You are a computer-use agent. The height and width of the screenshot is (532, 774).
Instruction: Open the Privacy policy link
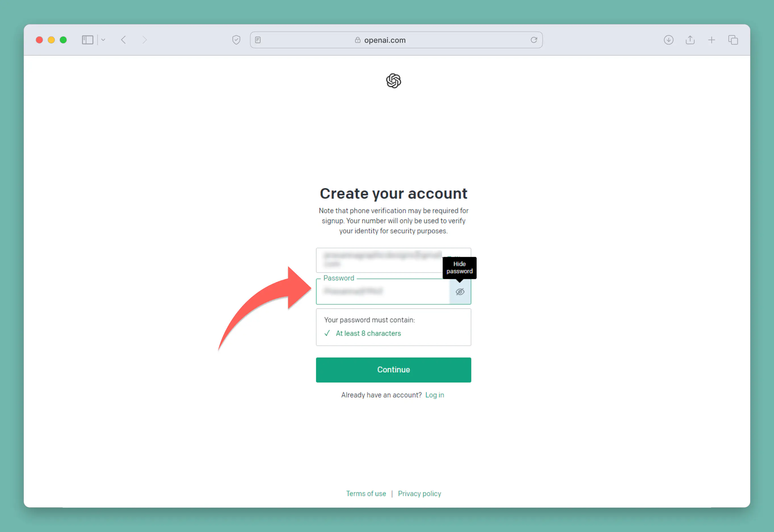pyautogui.click(x=419, y=494)
